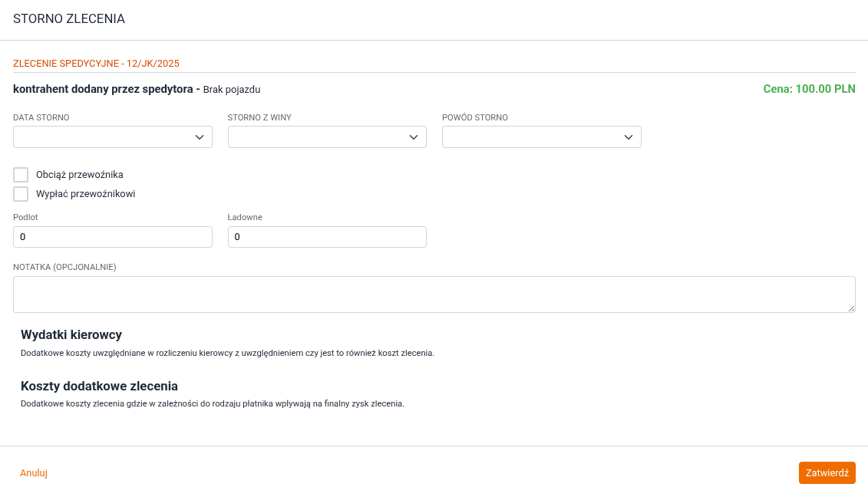The image size is (868, 497).
Task: Click the Brak pojazdu text
Action: click(x=232, y=90)
